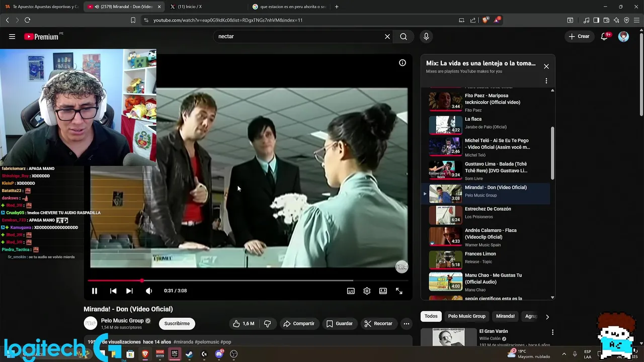Toggle subtitles on the player
Screen dimensions: 644x362
tap(351, 291)
